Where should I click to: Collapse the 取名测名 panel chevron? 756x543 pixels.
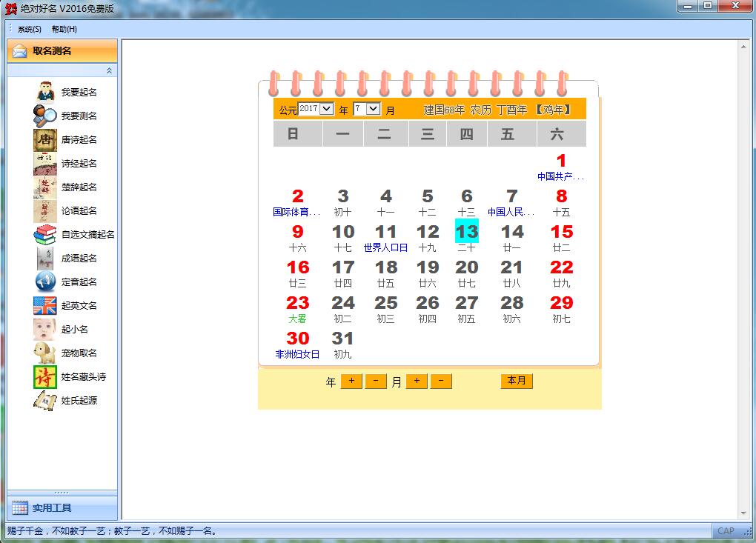tap(109, 70)
